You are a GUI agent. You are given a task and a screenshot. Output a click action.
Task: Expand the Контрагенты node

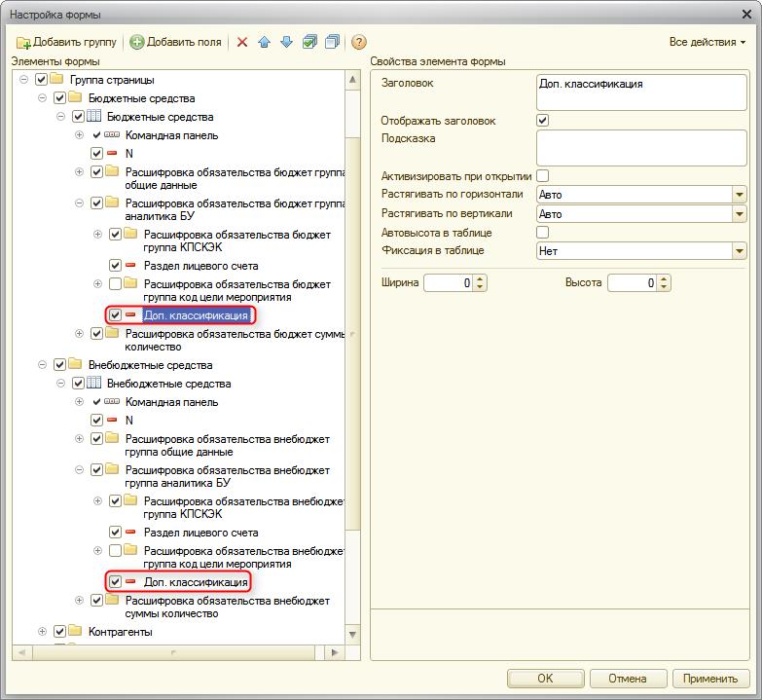[x=42, y=632]
